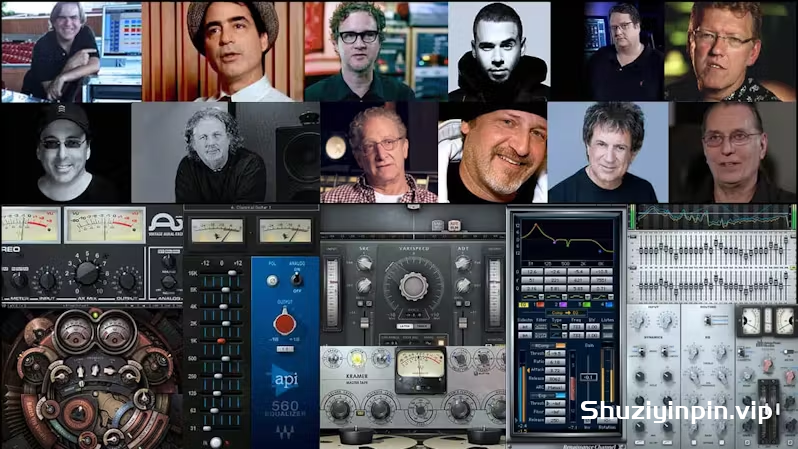Click the red-lettered button atop the Reel ADT

tap(454, 225)
